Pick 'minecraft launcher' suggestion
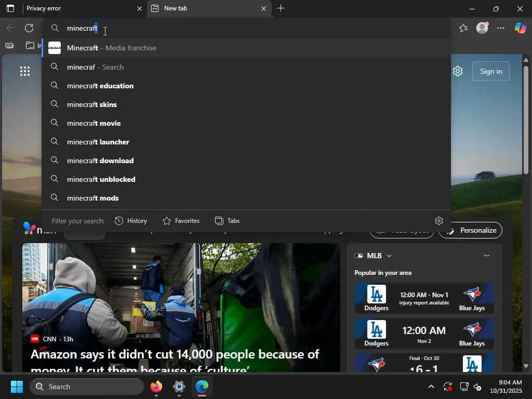532x399 pixels. [x=246, y=142]
